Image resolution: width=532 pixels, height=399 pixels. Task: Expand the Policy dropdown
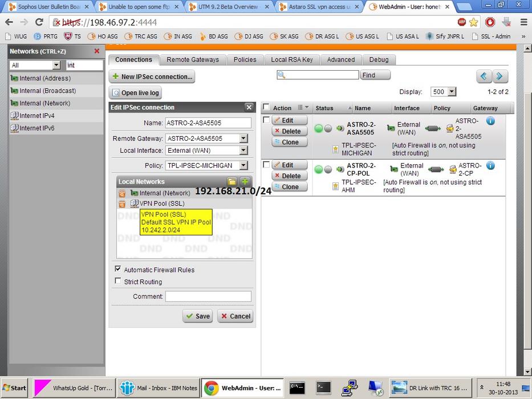(243, 165)
